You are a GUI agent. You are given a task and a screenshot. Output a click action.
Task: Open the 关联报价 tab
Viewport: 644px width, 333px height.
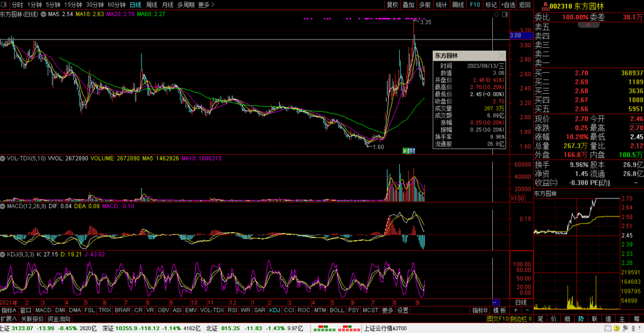coord(32,319)
